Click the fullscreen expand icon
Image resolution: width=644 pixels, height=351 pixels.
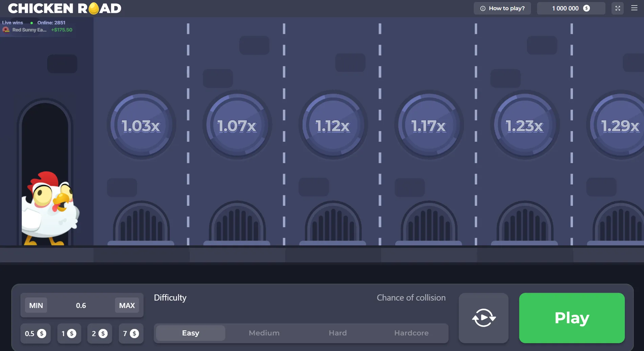click(x=617, y=8)
